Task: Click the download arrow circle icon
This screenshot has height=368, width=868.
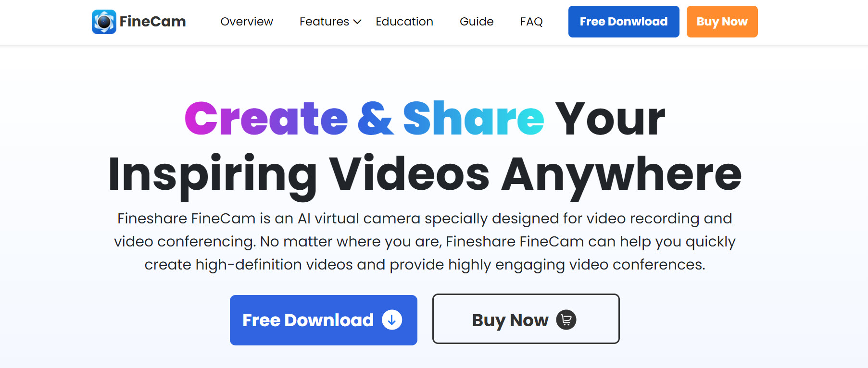Action: (x=392, y=320)
